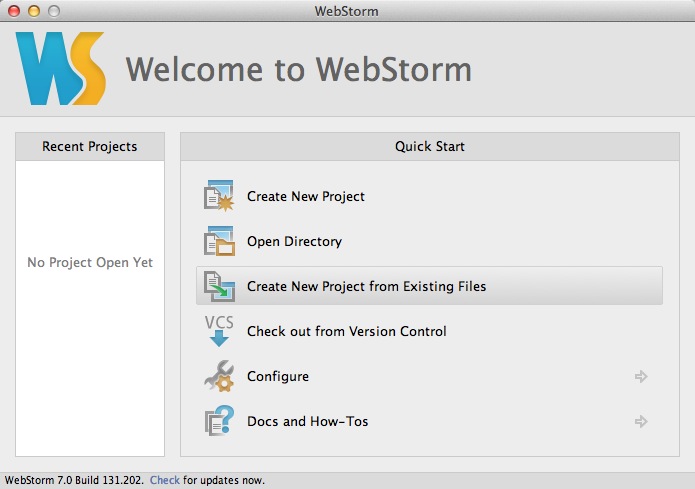Click the Configure wrench and gear icon

point(219,376)
